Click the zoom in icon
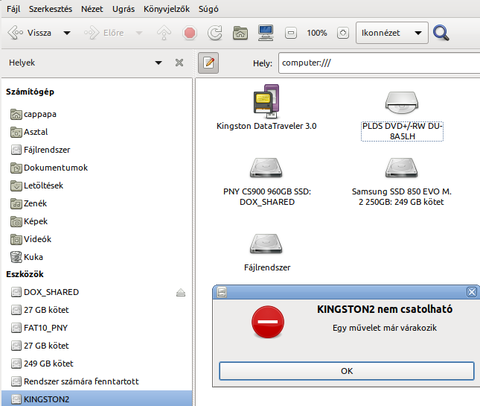The image size is (480, 406). pyautogui.click(x=343, y=33)
